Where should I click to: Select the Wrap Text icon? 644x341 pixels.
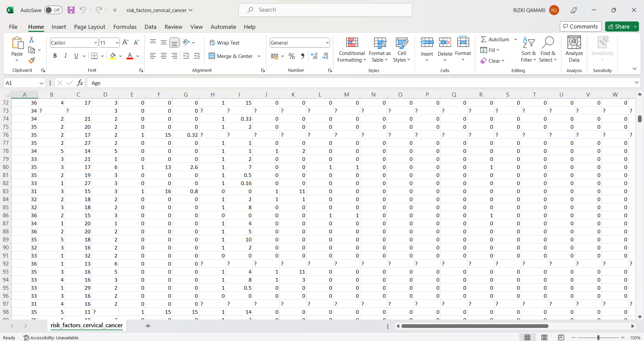click(x=225, y=43)
